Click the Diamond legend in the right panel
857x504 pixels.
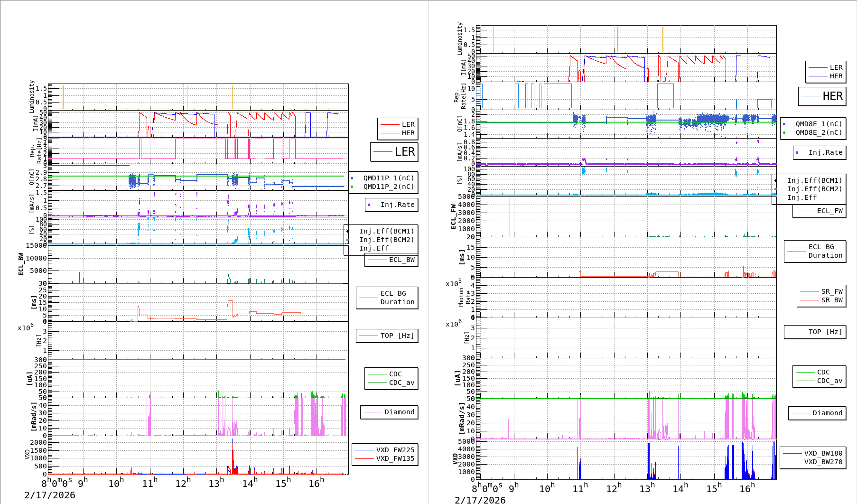(827, 413)
